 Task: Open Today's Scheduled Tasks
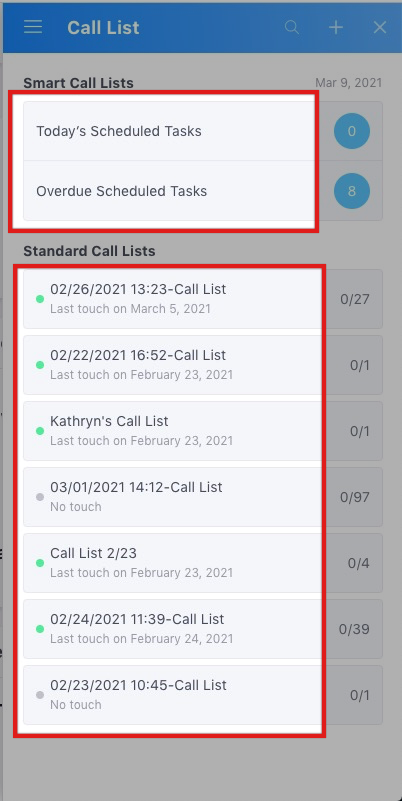tap(203, 131)
